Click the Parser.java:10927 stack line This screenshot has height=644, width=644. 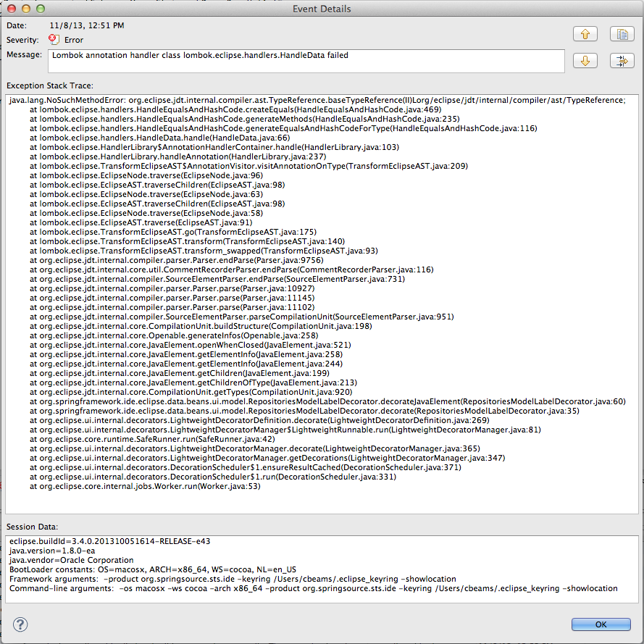[172, 289]
